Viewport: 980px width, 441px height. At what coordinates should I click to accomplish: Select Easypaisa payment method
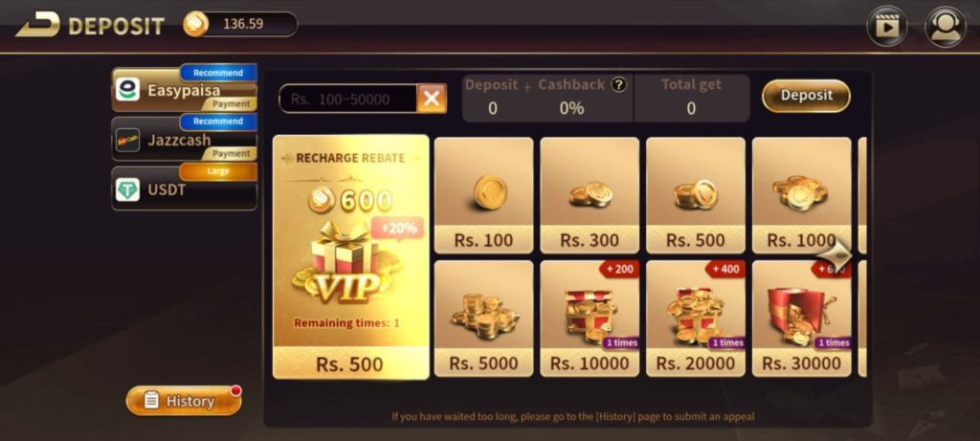185,88
